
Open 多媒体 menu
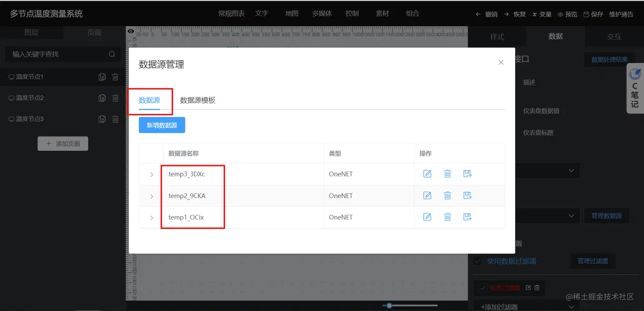point(322,14)
